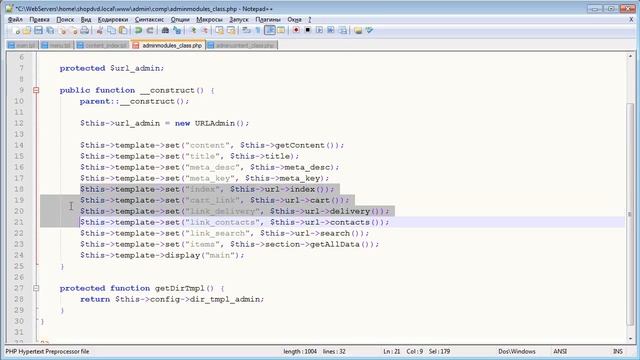
Task: Close document with menu-bar X button
Action: pos(631,20)
